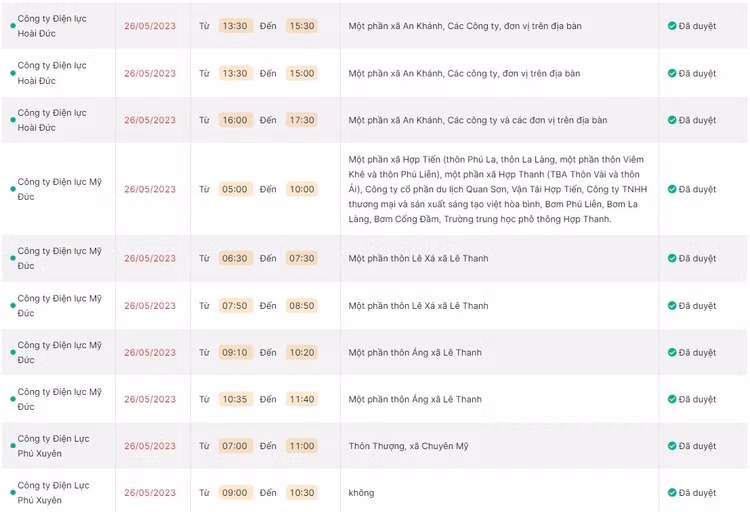Click the 26/05/2023 date in the 07:00–11:00 row
Viewport: 750px width, 512px height.
(150, 446)
